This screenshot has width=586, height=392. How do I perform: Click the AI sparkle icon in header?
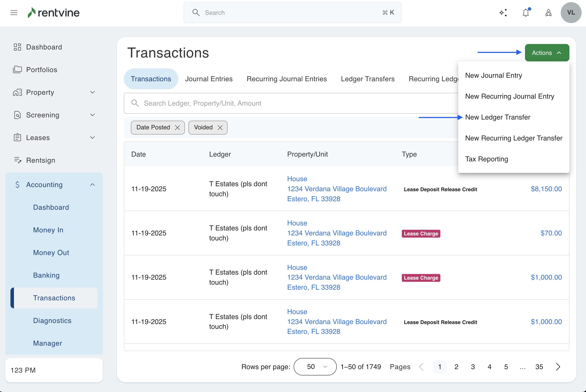point(503,12)
